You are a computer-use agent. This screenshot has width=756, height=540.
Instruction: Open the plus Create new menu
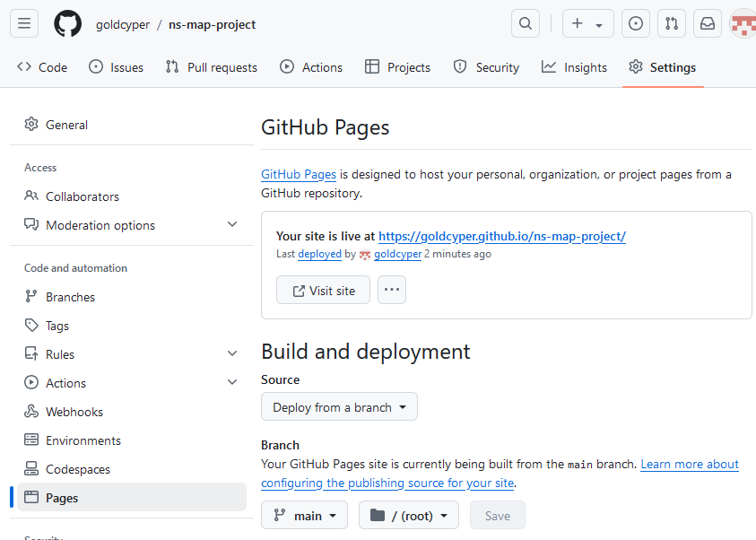coord(587,23)
